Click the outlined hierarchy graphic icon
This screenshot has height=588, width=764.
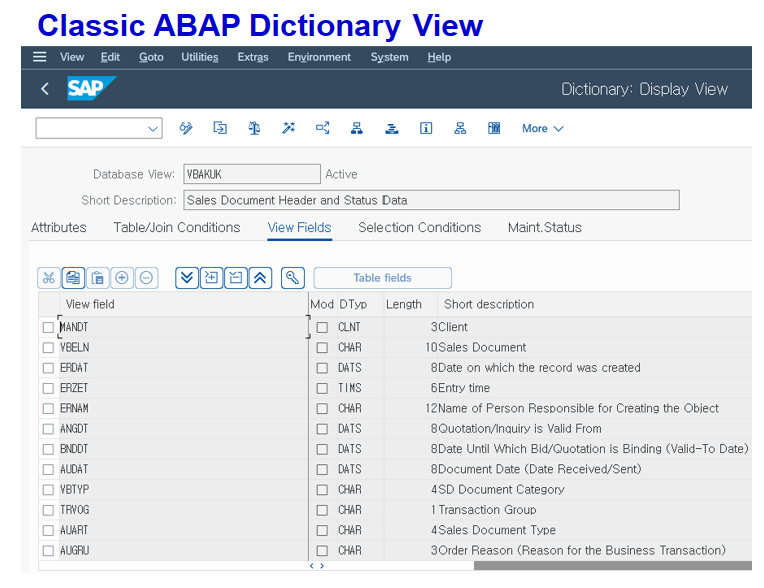coord(460,129)
